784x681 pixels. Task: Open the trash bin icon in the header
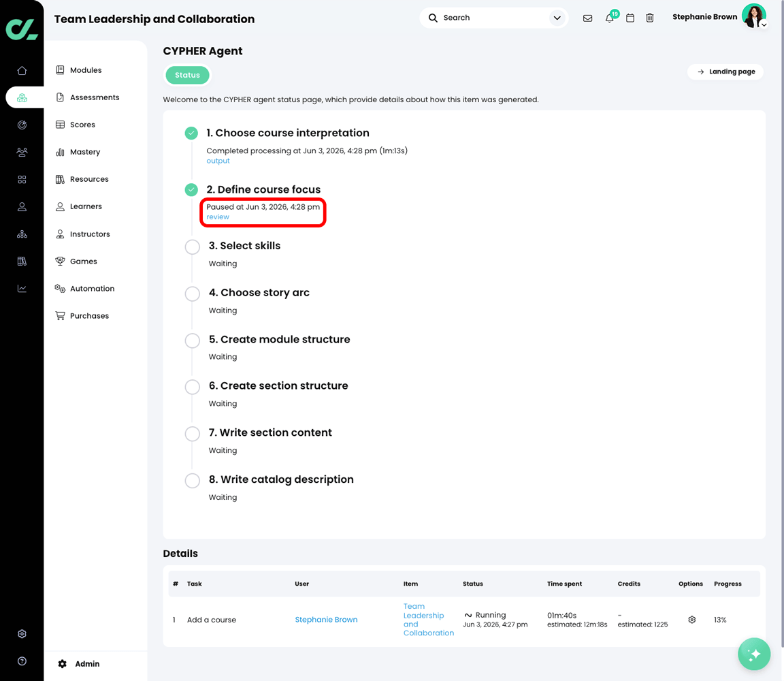(x=649, y=18)
